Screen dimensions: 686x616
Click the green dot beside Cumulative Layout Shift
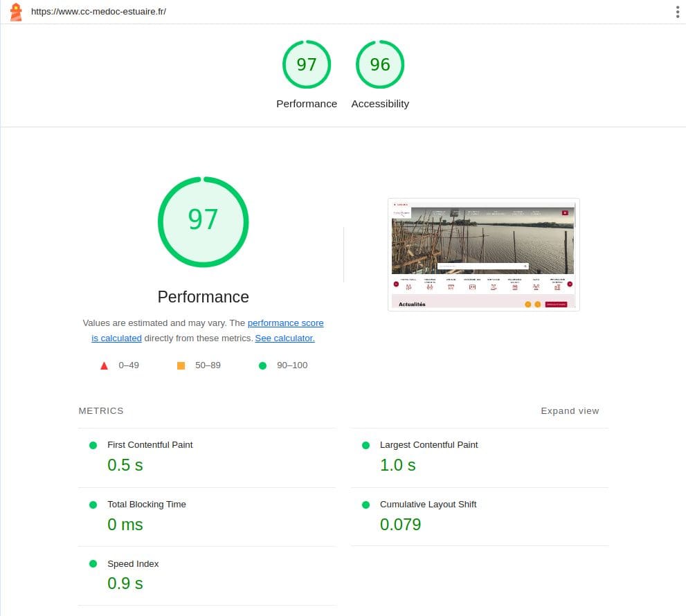(x=365, y=505)
